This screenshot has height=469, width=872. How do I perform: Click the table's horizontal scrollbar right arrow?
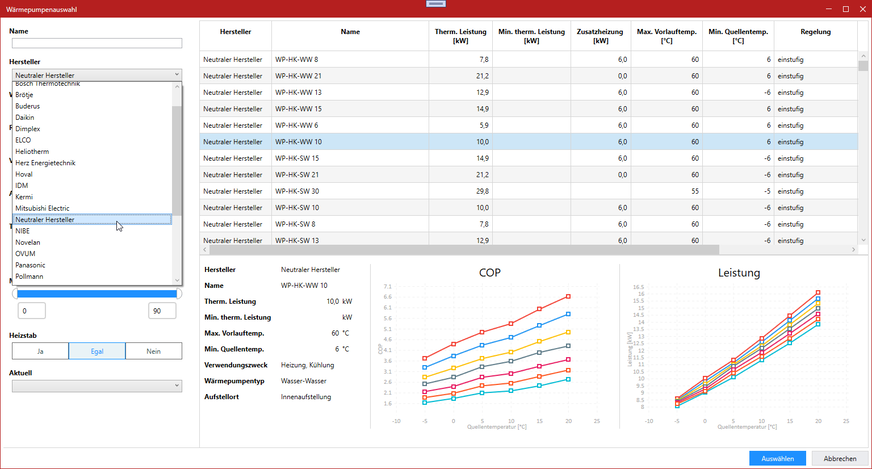tap(852, 251)
